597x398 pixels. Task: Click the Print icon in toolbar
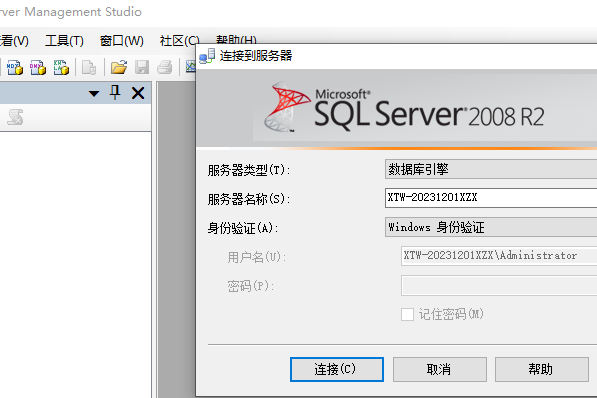coord(165,67)
